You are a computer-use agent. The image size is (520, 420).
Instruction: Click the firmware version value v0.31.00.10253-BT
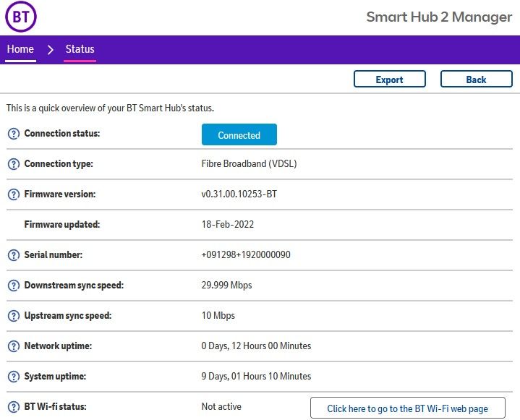pyautogui.click(x=239, y=194)
